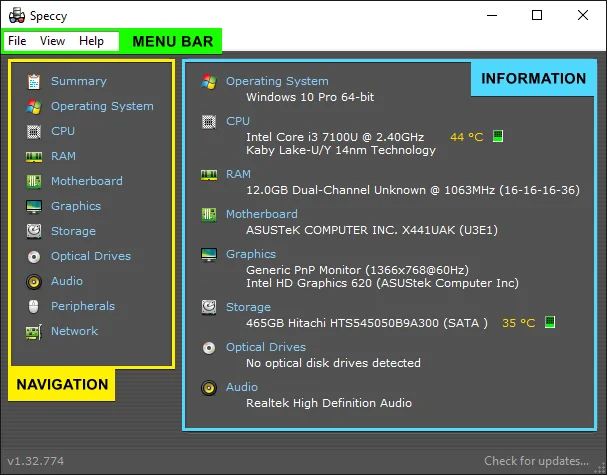Open the File menu
607x475 pixels.
17,41
